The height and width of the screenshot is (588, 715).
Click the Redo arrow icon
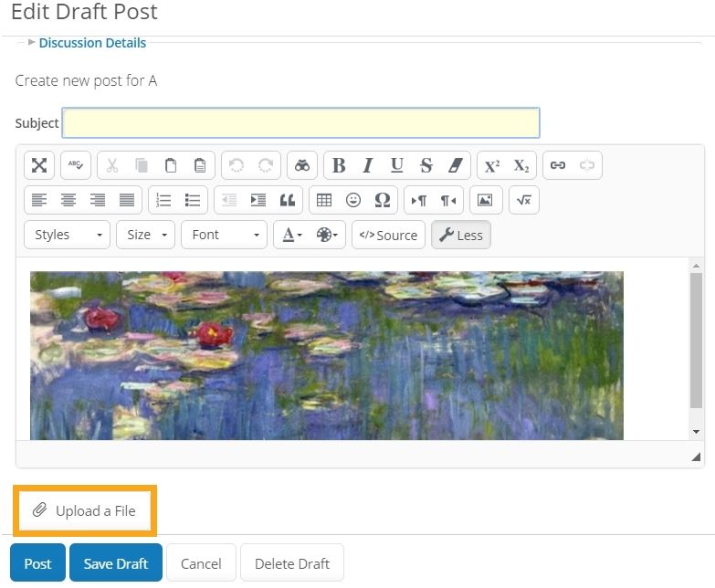(x=266, y=165)
